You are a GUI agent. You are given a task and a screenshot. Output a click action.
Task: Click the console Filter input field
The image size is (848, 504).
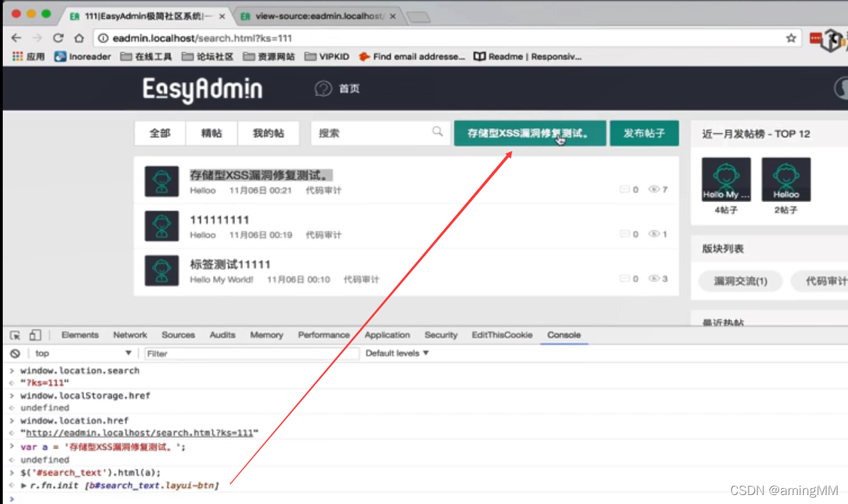point(252,353)
